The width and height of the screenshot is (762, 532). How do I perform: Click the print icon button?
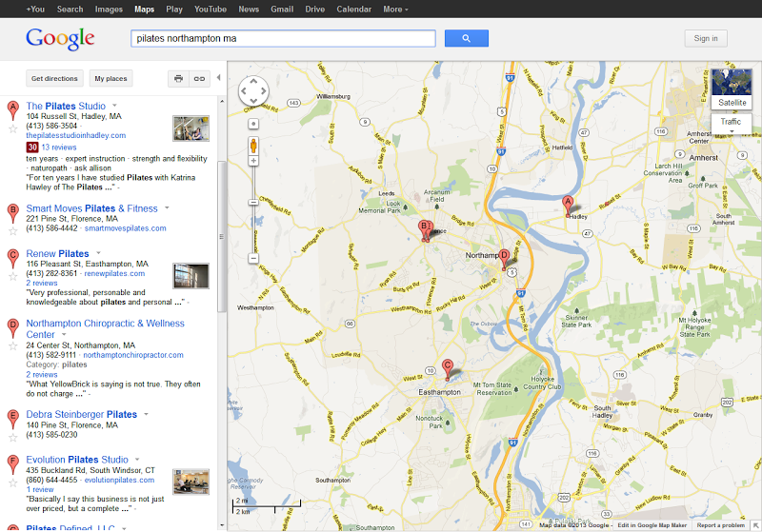coord(178,78)
